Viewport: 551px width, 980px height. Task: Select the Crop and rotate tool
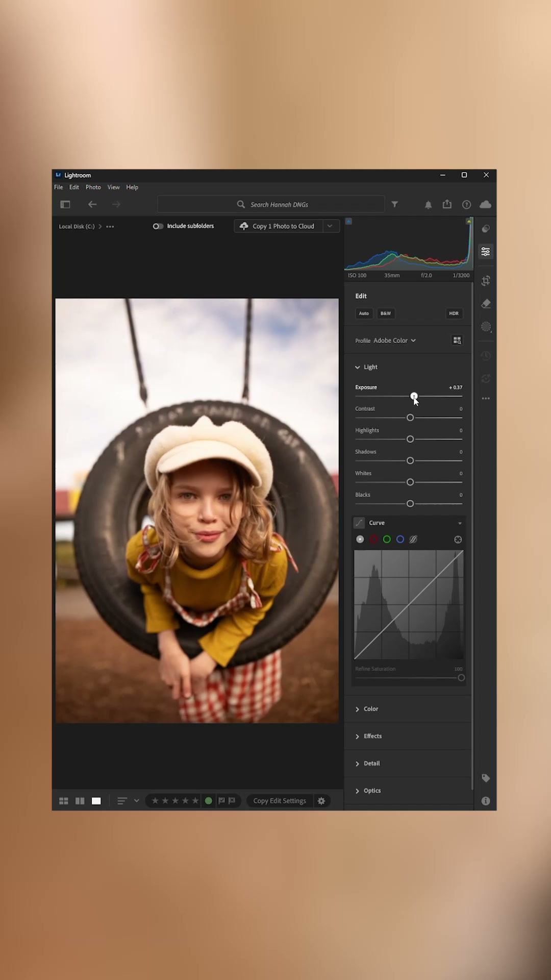click(x=486, y=280)
